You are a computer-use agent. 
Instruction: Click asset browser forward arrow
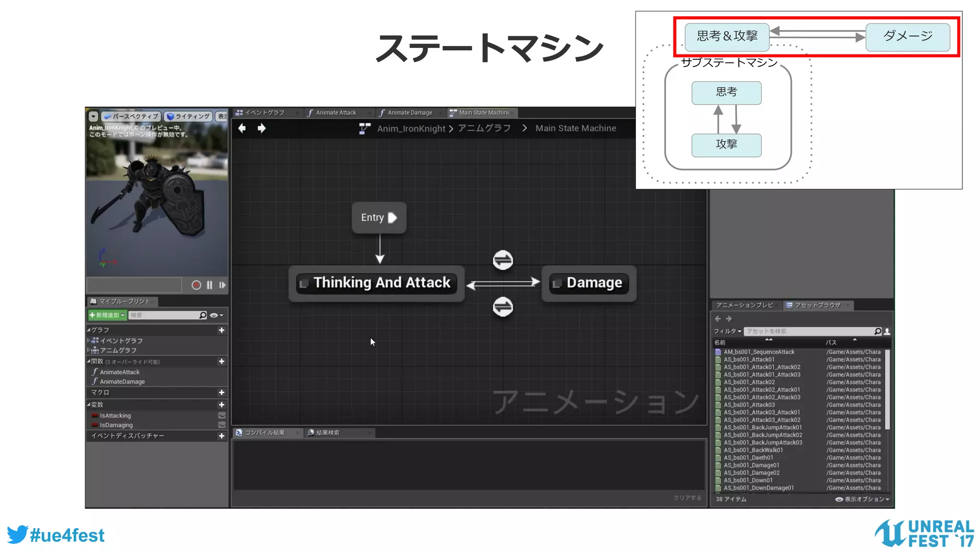(x=729, y=319)
